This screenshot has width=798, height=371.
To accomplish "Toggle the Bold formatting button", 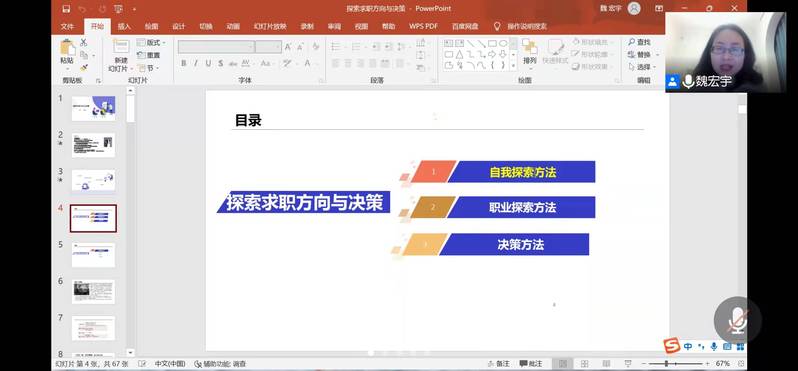I will [183, 64].
